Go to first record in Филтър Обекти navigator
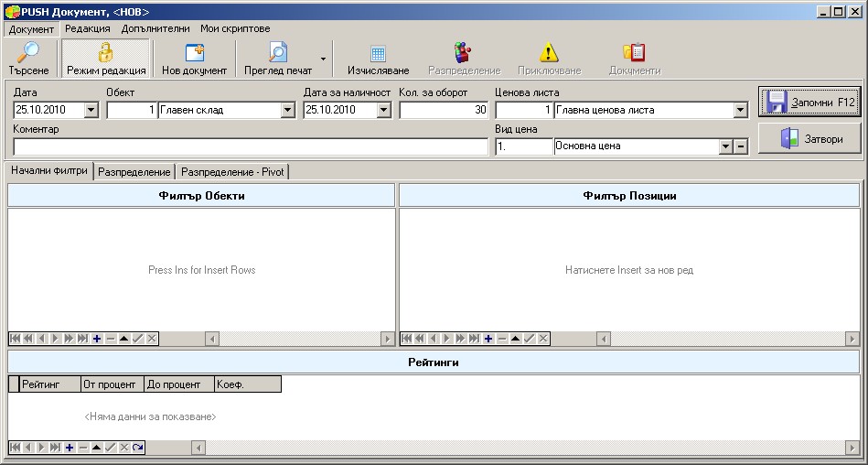 [16, 338]
